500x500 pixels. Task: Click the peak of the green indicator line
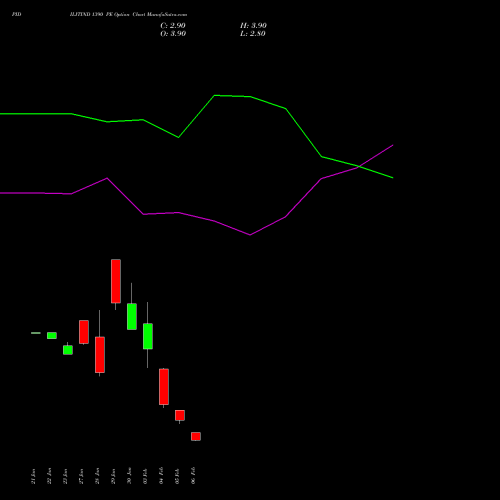pos(215,96)
